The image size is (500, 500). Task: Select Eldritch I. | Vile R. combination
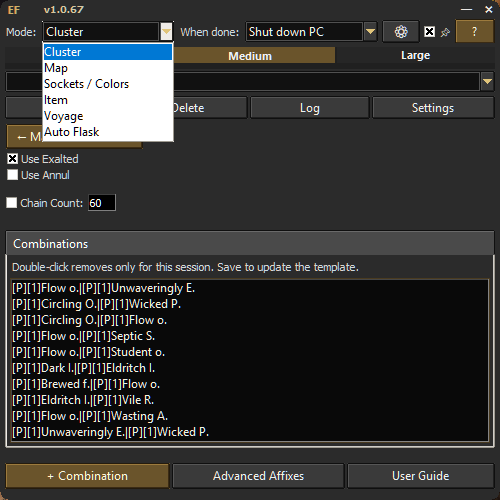[250, 400]
